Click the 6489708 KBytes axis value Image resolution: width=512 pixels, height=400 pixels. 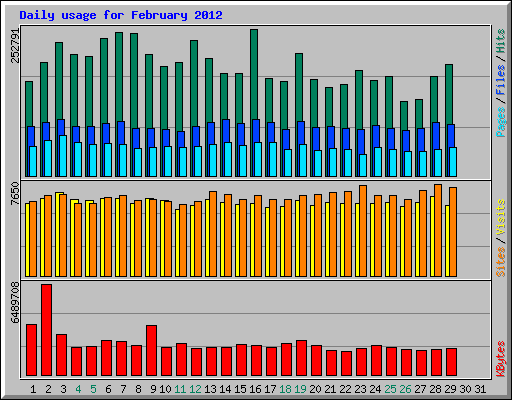coord(15,303)
